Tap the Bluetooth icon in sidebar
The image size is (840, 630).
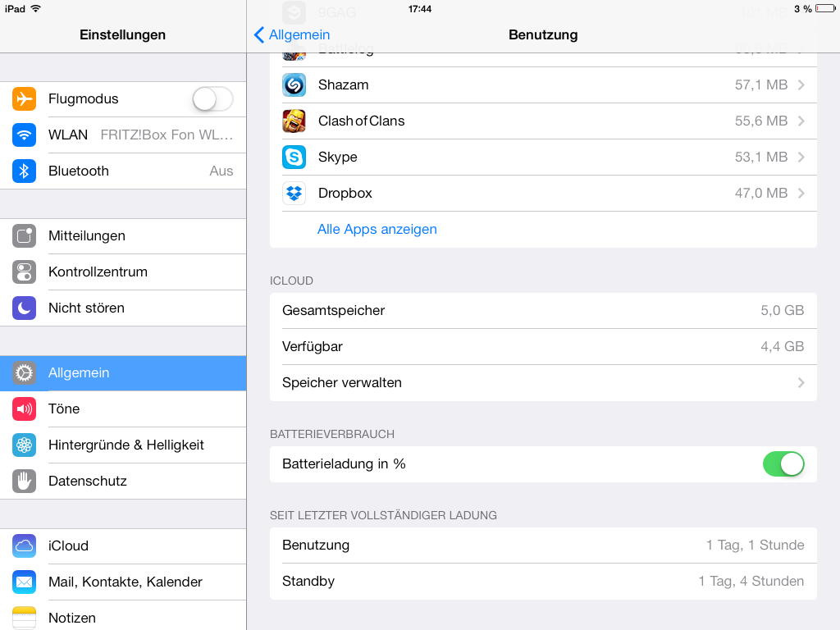[x=24, y=171]
